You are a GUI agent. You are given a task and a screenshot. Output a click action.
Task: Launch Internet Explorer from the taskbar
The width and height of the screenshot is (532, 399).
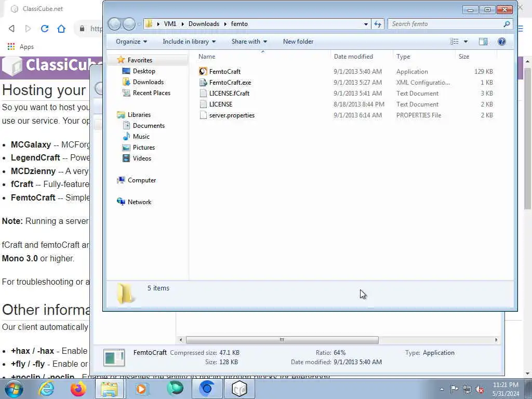[46, 389]
